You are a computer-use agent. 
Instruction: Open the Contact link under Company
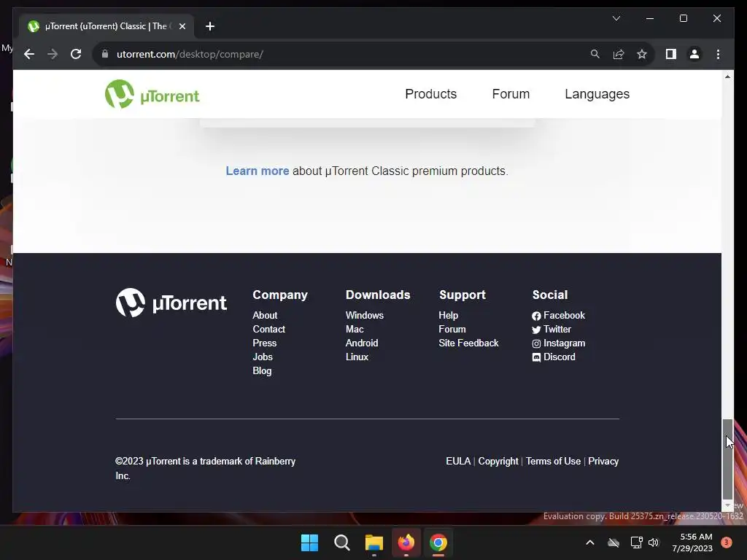click(268, 329)
